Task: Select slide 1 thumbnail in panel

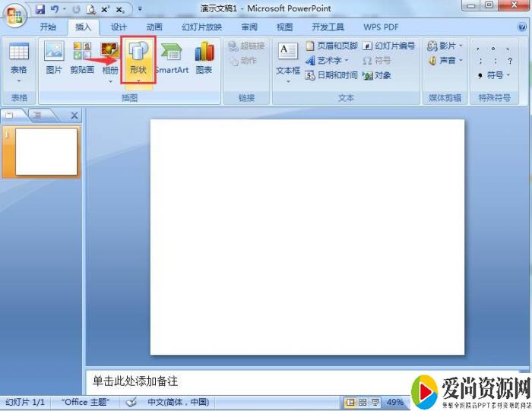Action: pos(46,151)
